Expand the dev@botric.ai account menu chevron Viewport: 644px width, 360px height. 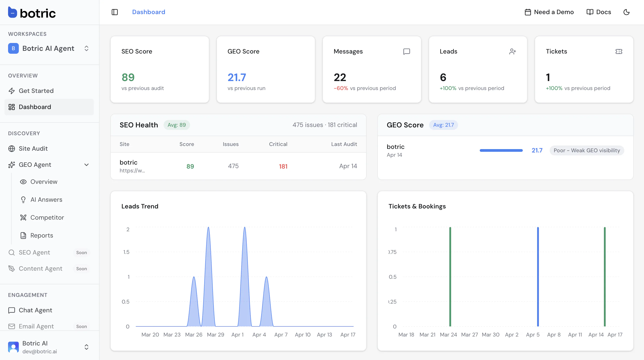(x=86, y=347)
